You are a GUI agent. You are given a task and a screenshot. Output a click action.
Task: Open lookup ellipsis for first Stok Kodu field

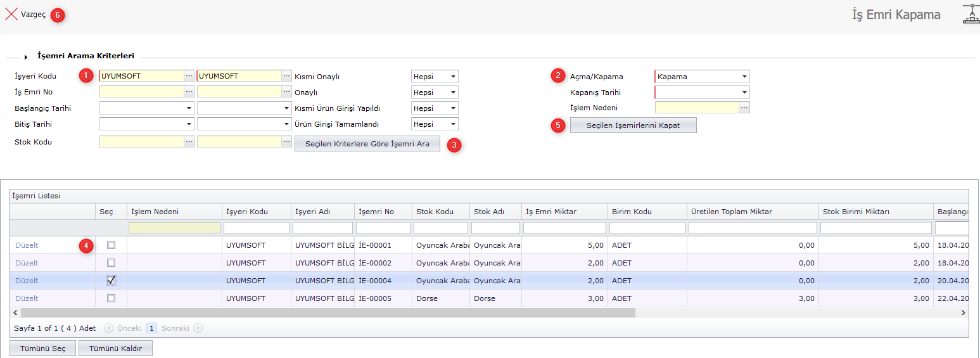tap(189, 142)
